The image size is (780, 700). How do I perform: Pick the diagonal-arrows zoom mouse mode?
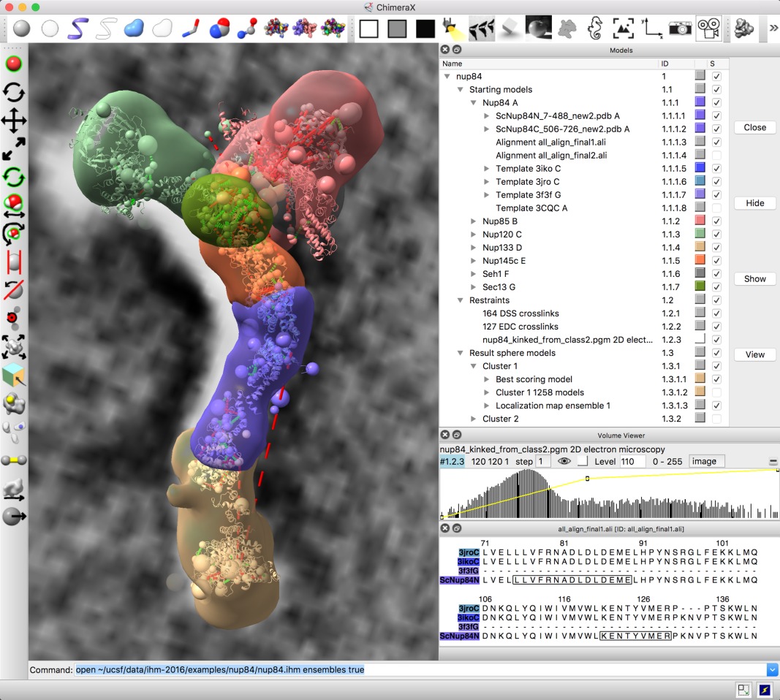(x=14, y=148)
